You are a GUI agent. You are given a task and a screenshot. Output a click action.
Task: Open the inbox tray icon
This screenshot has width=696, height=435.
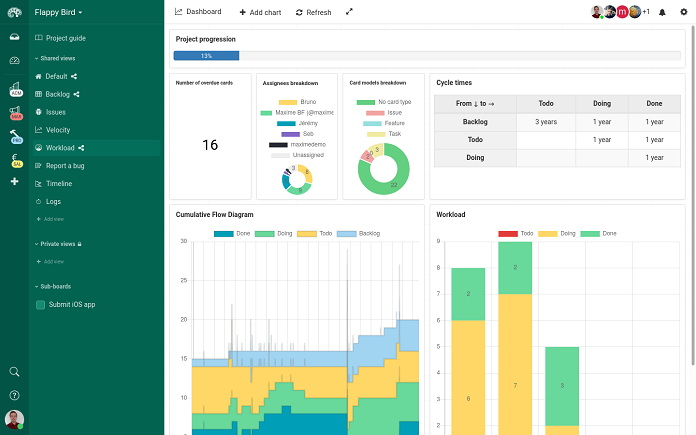[14, 37]
